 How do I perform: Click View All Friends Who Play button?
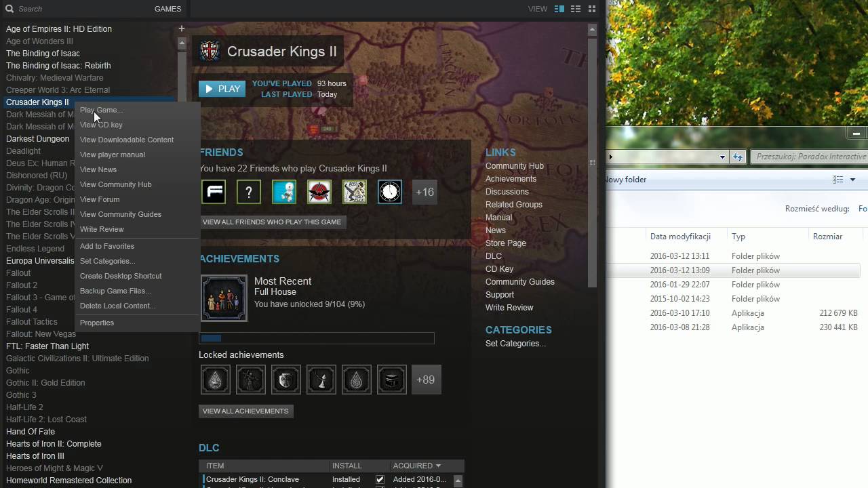pyautogui.click(x=272, y=222)
